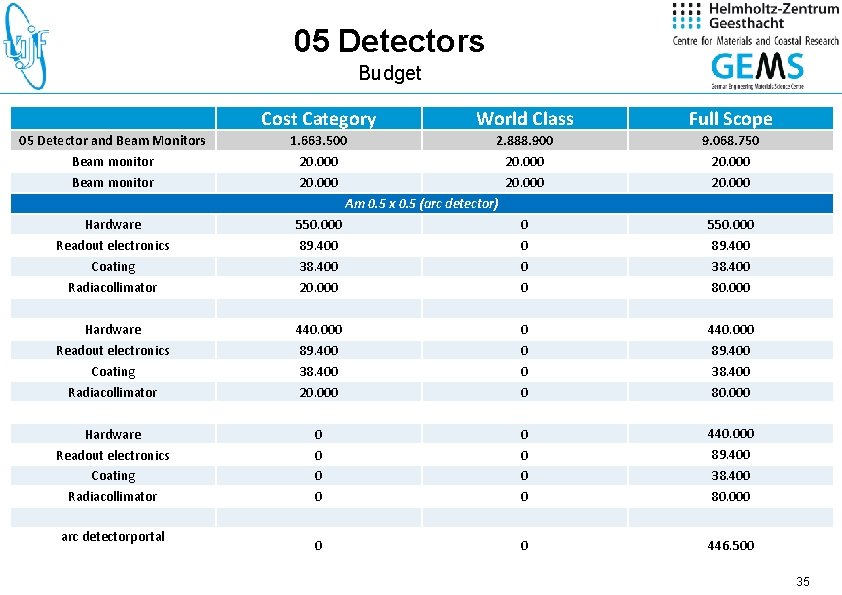Click the 'World Class' column header
Image resolution: width=842 pixels, height=595 pixels.
525,118
